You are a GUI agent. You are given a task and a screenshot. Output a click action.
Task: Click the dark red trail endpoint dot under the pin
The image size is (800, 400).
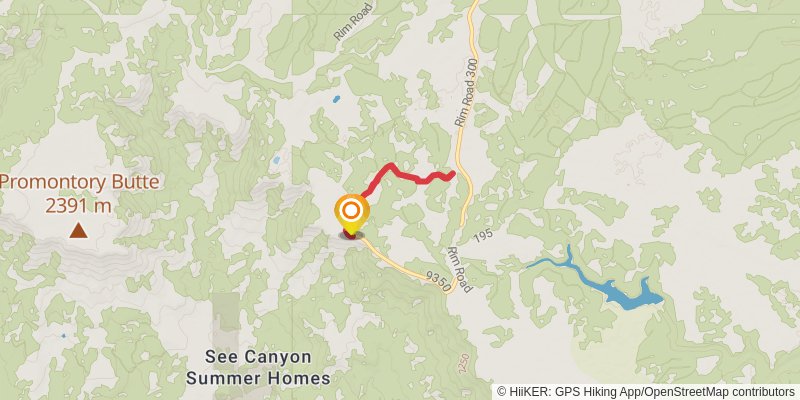(x=351, y=235)
